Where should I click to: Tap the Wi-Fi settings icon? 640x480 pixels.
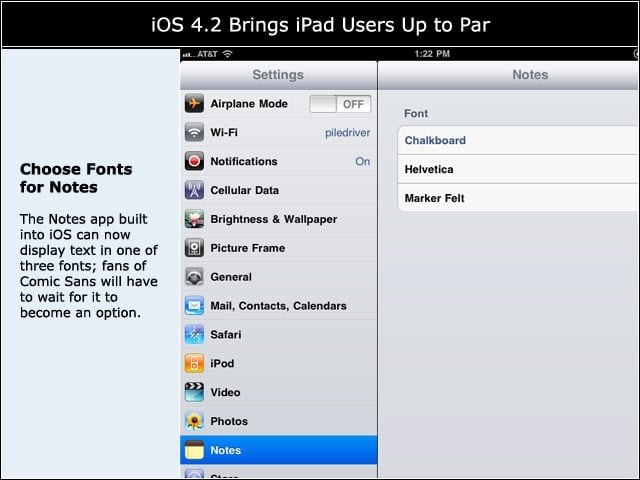click(194, 132)
